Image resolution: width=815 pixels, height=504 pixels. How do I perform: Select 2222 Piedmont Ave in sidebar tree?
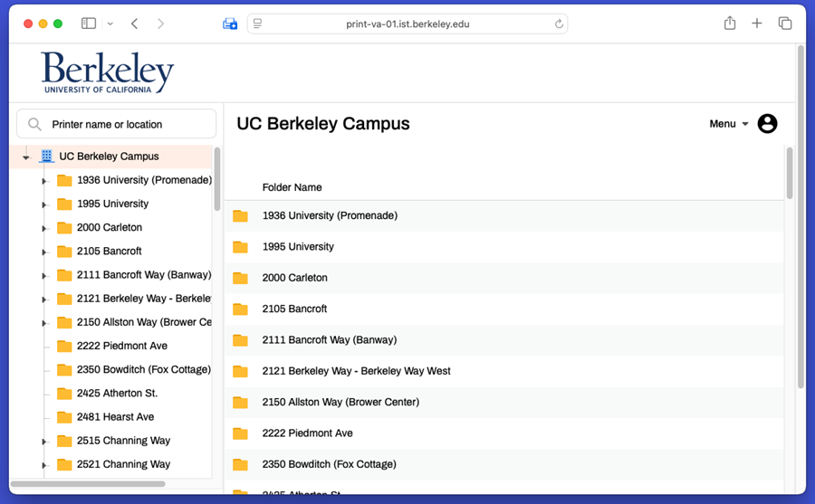coord(121,346)
